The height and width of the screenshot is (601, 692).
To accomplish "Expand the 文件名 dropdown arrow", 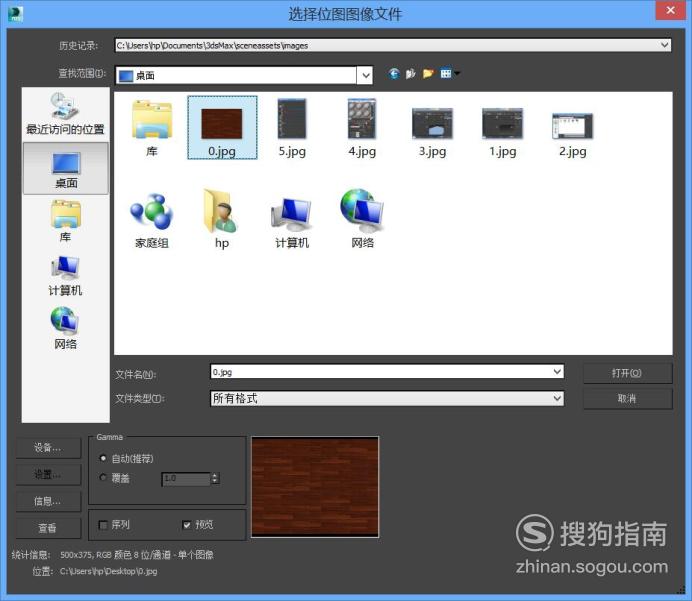I will [x=557, y=372].
